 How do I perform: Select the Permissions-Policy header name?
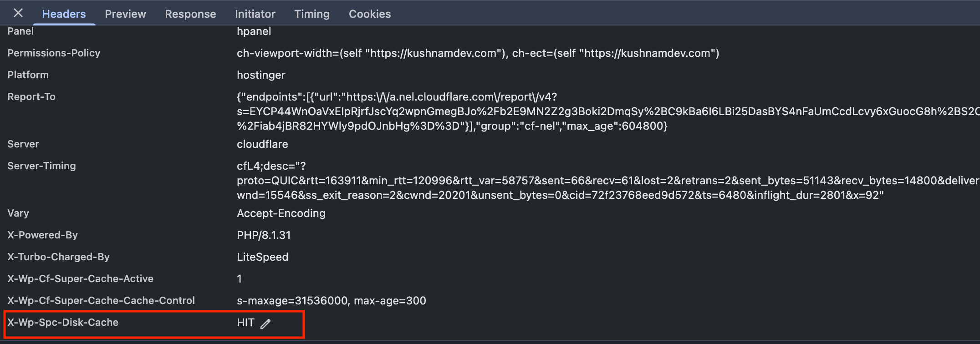tap(54, 53)
